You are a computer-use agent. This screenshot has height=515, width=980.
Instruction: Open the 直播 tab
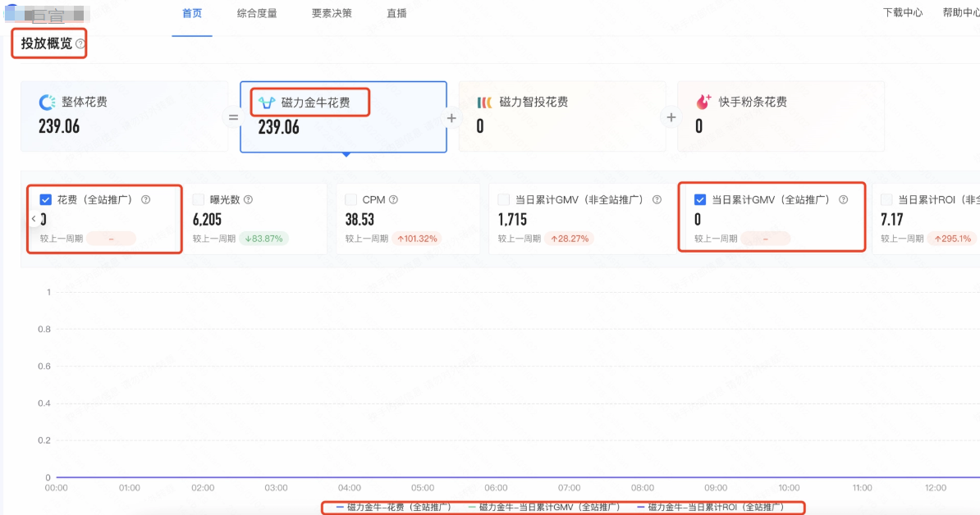coord(395,13)
